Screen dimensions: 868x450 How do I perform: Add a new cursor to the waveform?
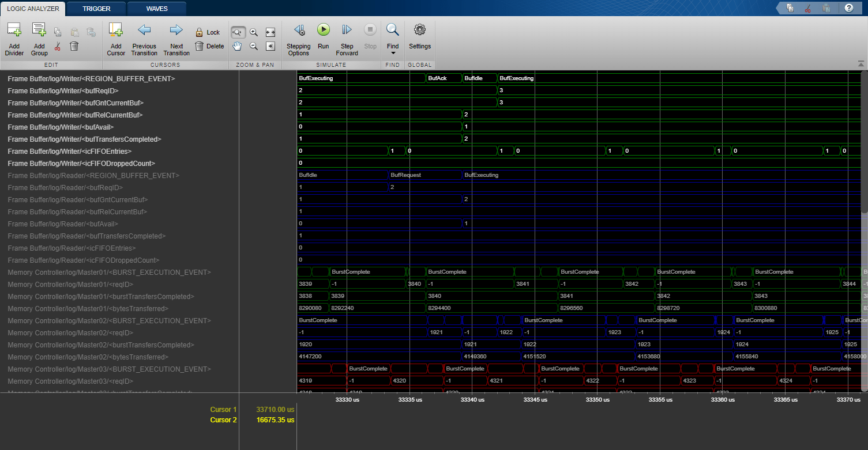[x=116, y=39]
